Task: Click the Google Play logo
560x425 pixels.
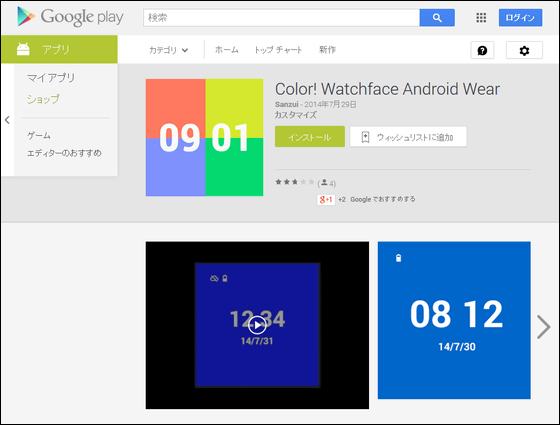Action: pyautogui.click(x=70, y=17)
